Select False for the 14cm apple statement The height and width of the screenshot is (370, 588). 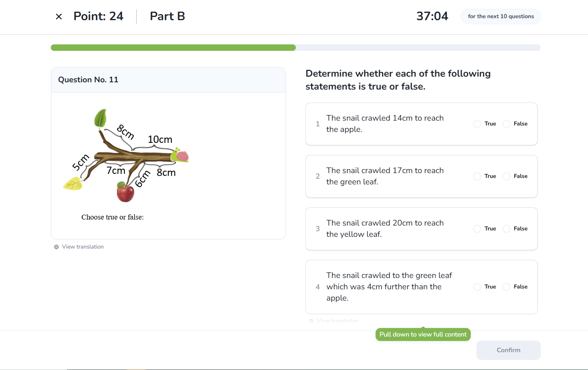tap(507, 124)
